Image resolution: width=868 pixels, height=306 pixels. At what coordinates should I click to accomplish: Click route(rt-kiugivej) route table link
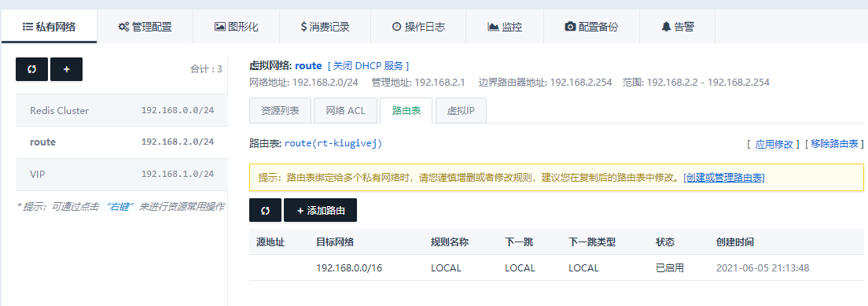333,144
